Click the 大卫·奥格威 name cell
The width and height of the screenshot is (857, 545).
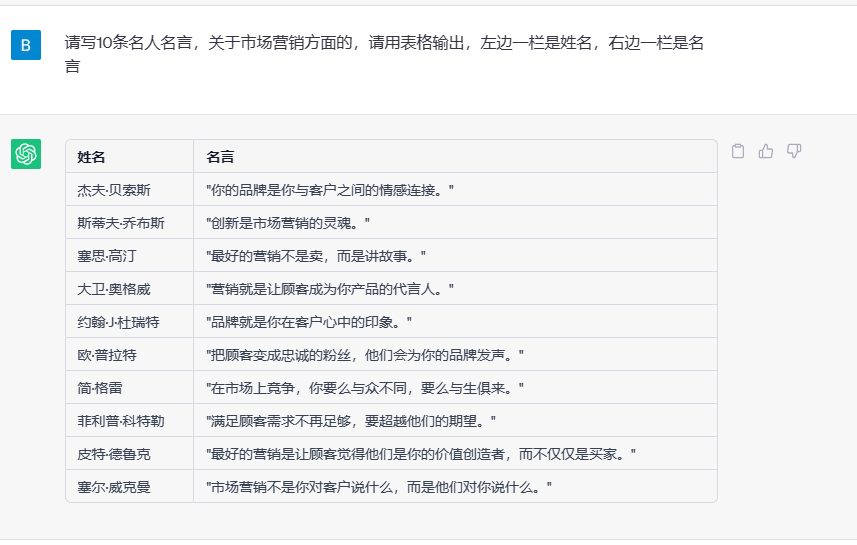tap(114, 289)
